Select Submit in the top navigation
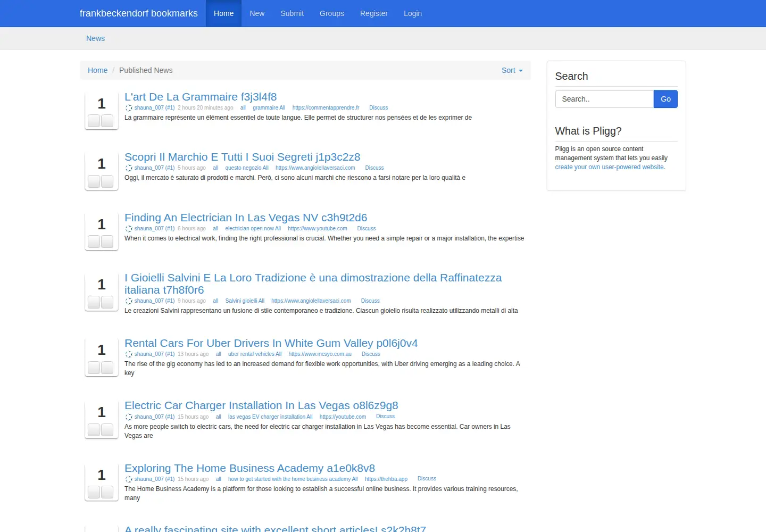 pyautogui.click(x=292, y=13)
